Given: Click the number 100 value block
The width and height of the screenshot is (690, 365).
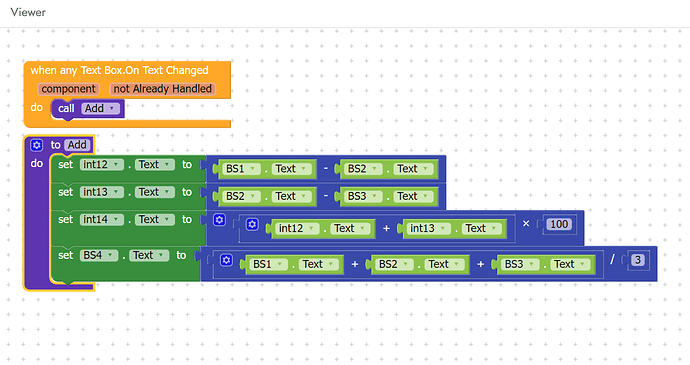Looking at the screenshot, I should 559,224.
